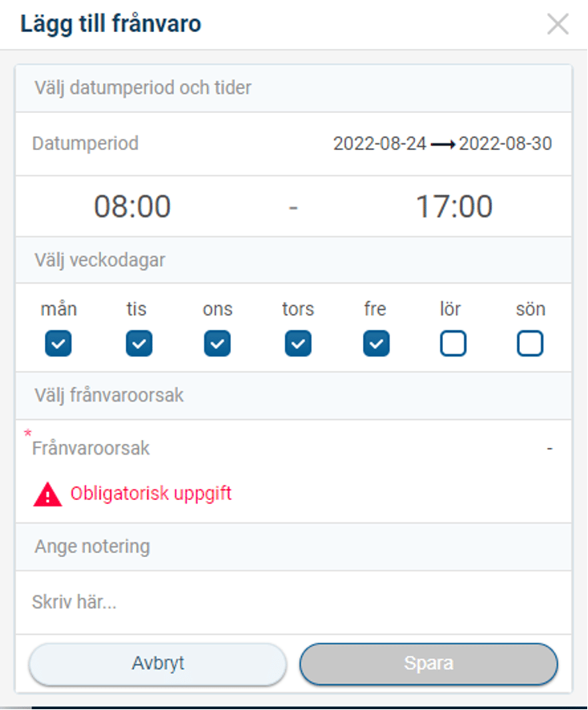
Task: Click the Skriv här note field
Action: (x=293, y=603)
